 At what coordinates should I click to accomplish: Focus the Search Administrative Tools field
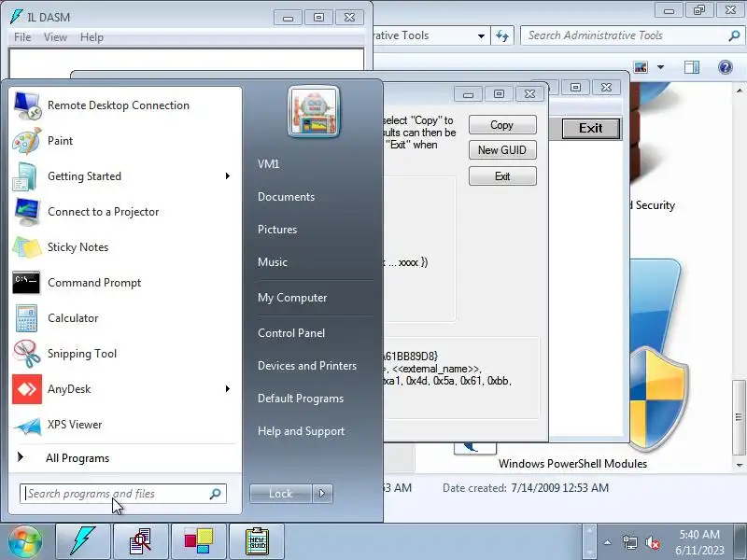(632, 35)
